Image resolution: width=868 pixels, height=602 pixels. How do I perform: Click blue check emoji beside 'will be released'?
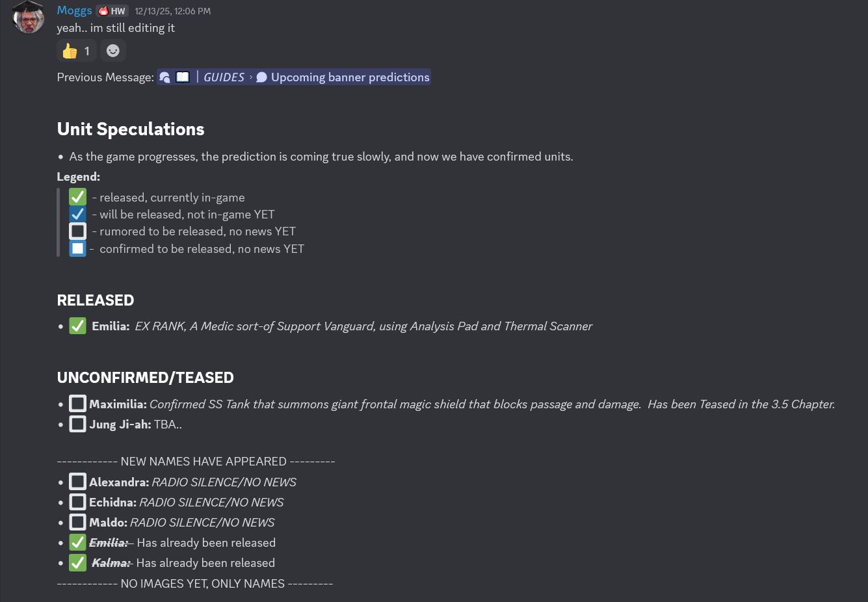78,214
